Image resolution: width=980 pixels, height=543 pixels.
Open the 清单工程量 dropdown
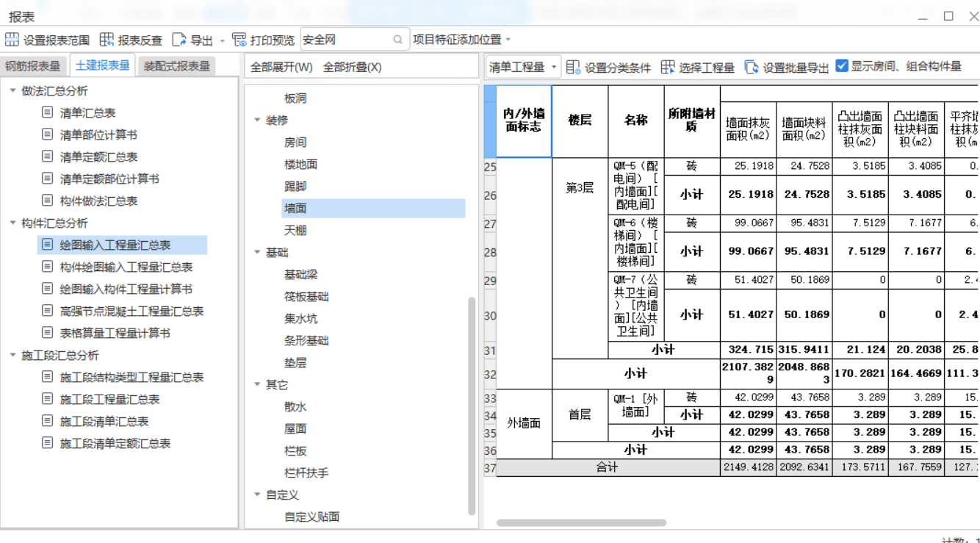tap(523, 67)
